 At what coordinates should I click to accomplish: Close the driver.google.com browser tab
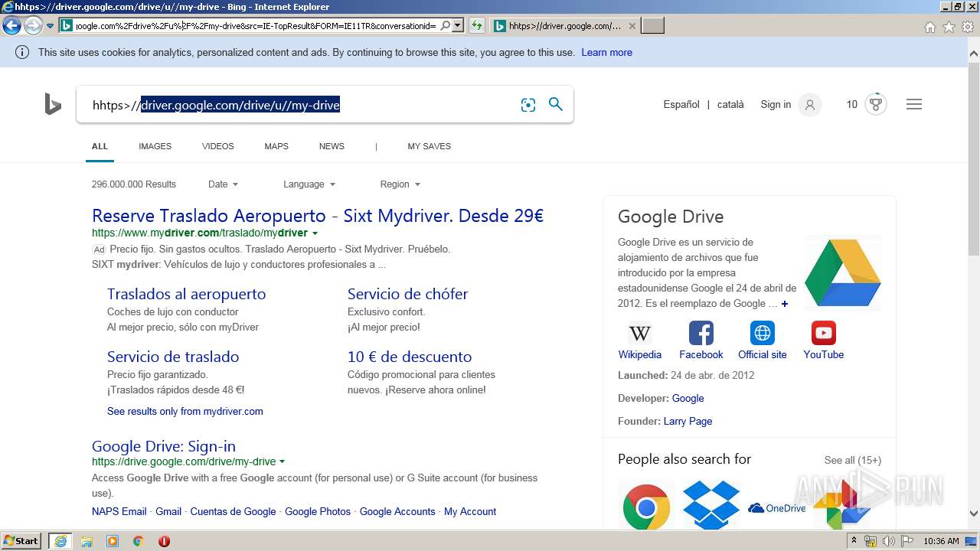click(632, 26)
